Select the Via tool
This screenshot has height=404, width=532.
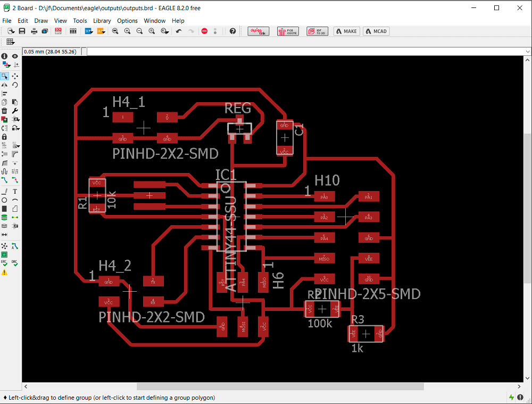4,217
